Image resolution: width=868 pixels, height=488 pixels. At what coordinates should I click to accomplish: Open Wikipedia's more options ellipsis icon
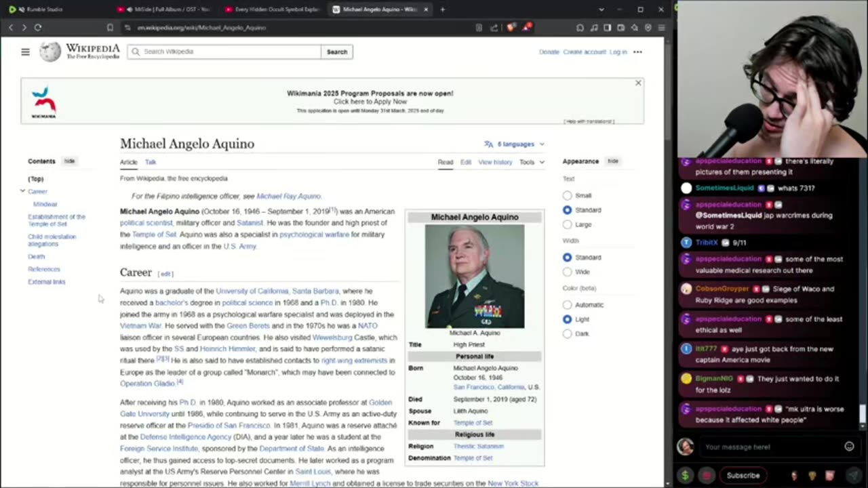pyautogui.click(x=637, y=52)
